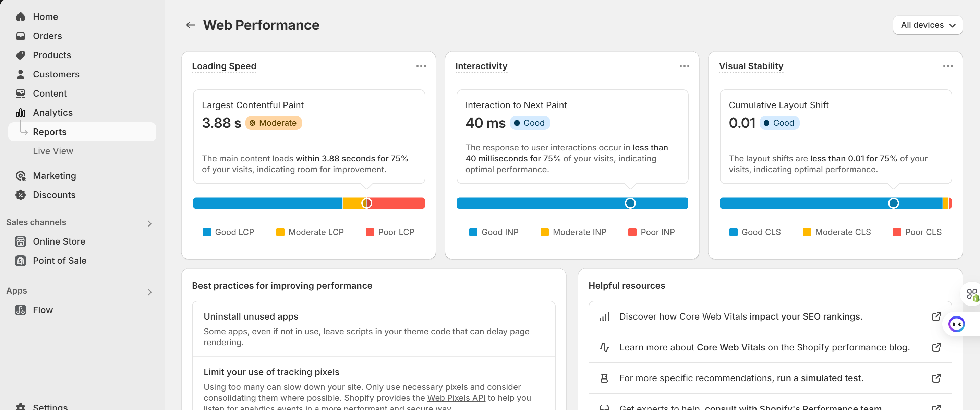Select Reports in the sidebar
Image resolution: width=980 pixels, height=410 pixels.
click(50, 132)
